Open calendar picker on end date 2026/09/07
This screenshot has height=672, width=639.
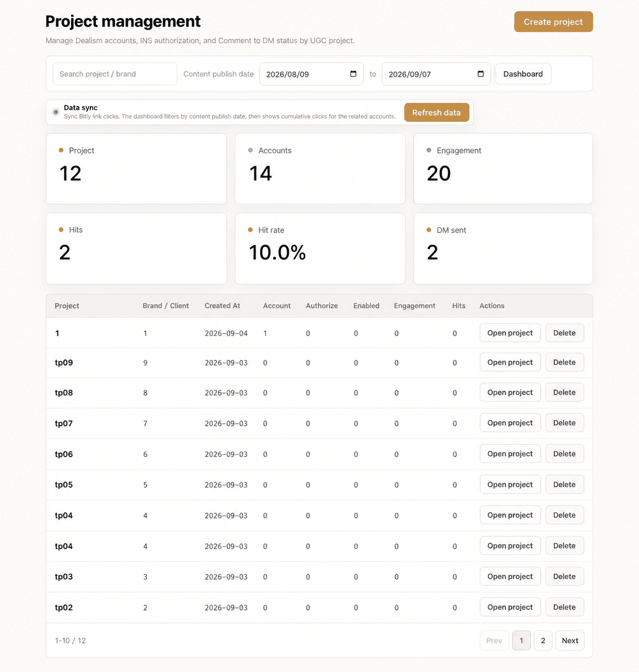coord(481,74)
